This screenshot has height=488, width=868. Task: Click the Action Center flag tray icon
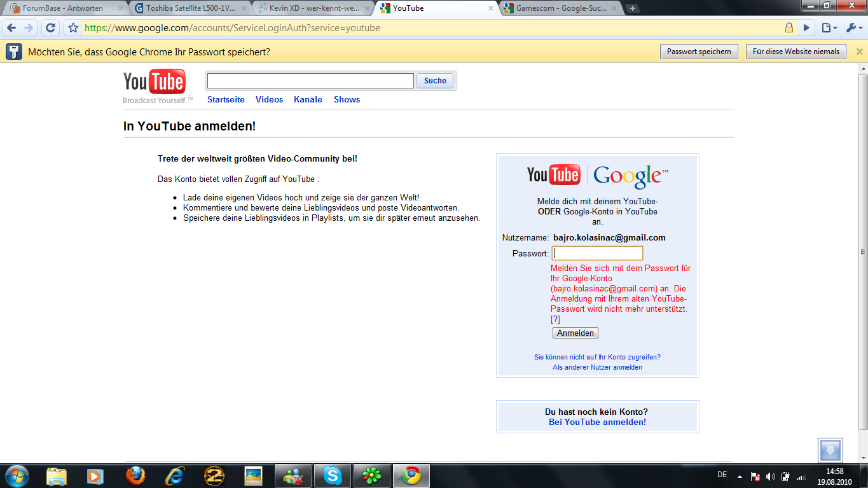[x=755, y=476]
